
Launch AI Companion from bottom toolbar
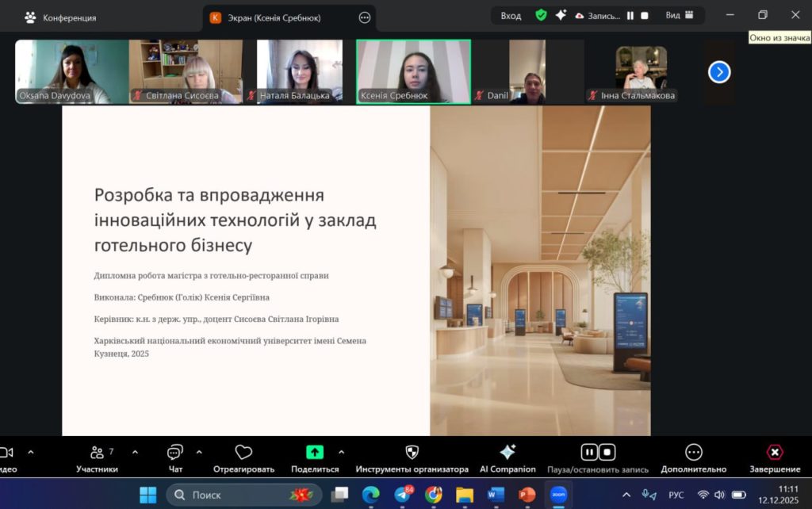(507, 453)
